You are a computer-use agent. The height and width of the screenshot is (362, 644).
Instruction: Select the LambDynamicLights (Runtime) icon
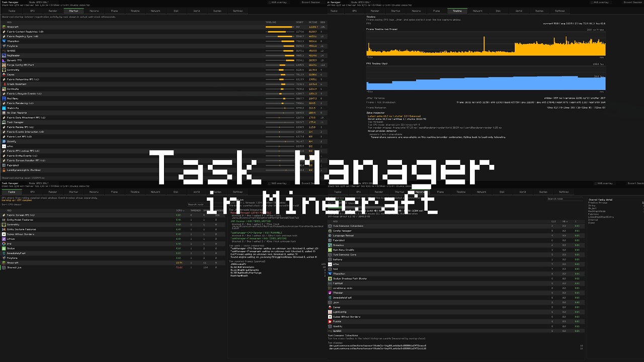pos(4,170)
